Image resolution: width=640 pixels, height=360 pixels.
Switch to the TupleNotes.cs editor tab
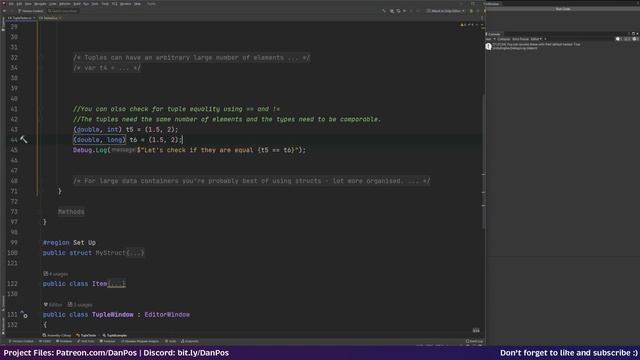tap(21, 18)
